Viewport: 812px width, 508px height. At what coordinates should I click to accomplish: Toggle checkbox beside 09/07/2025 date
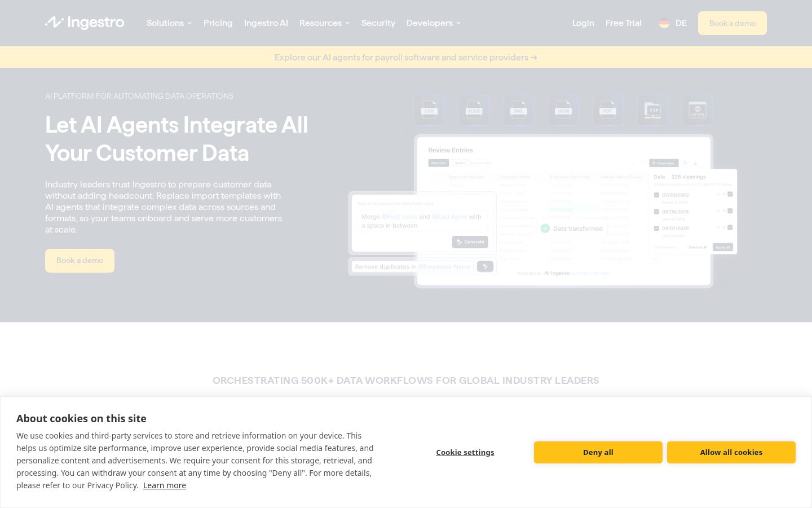656,228
